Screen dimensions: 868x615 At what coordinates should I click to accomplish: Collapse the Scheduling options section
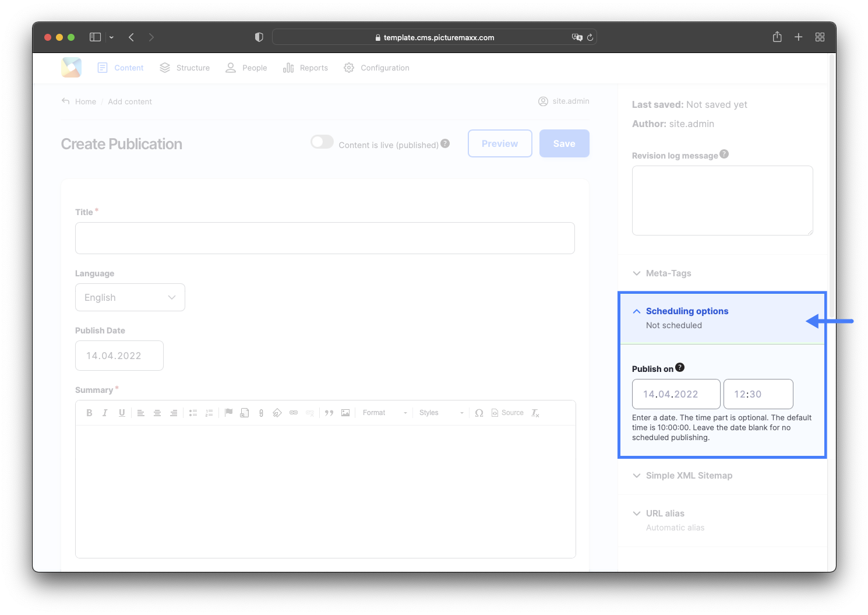pyautogui.click(x=722, y=318)
